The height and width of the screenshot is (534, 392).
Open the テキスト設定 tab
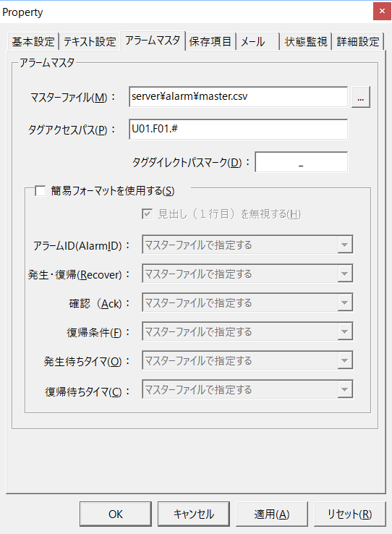[90, 41]
